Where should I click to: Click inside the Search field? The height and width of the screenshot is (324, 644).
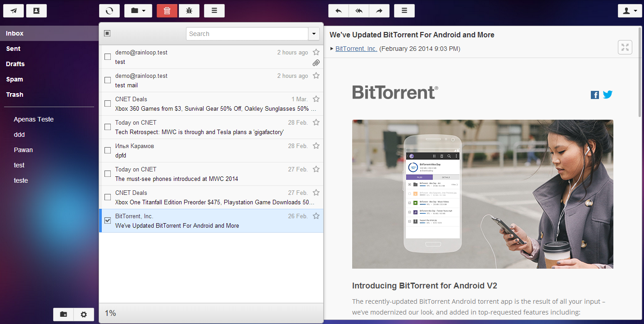click(247, 34)
